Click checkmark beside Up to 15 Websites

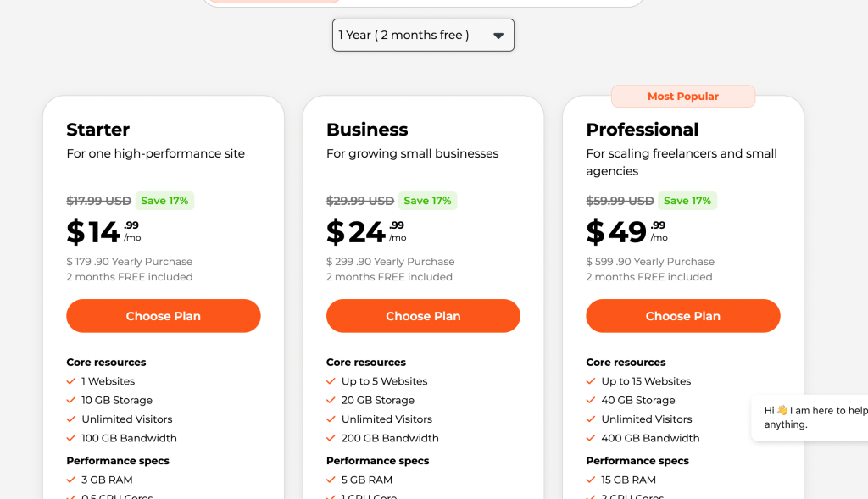point(591,381)
